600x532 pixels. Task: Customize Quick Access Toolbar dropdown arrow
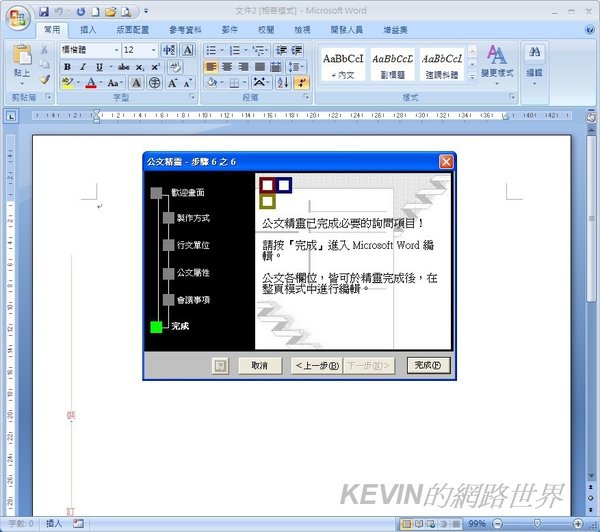click(x=146, y=11)
